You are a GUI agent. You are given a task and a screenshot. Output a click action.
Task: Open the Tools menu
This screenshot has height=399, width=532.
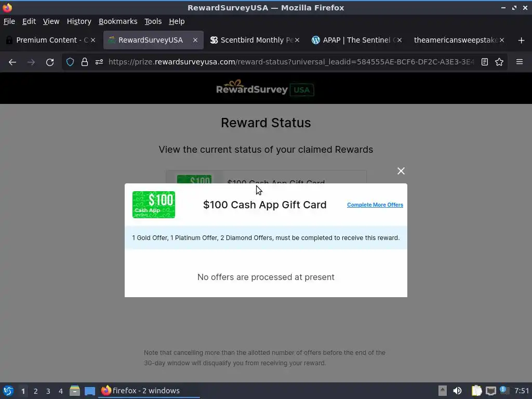click(x=153, y=21)
